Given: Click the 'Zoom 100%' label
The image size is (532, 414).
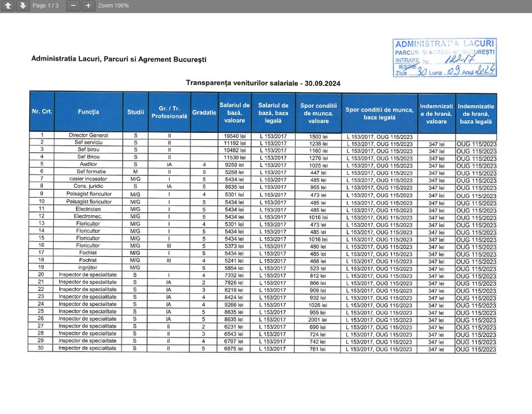Looking at the screenshot, I should 113,6.
